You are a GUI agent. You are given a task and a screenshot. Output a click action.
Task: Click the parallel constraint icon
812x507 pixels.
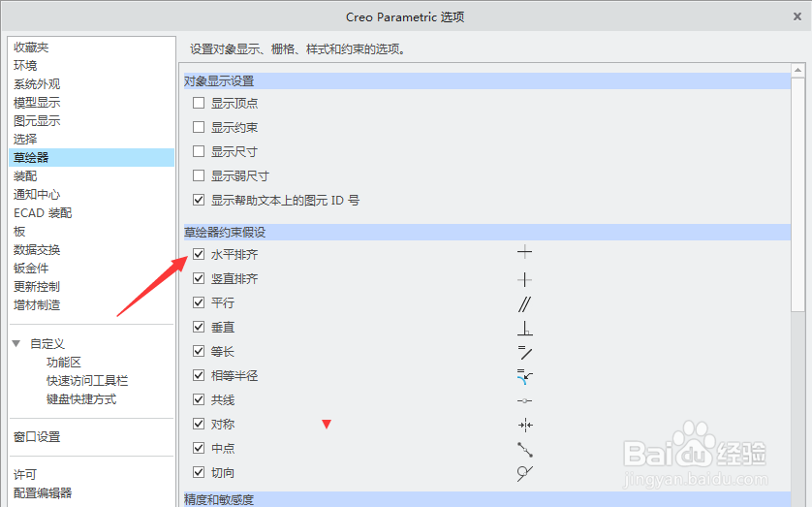pyautogui.click(x=524, y=304)
